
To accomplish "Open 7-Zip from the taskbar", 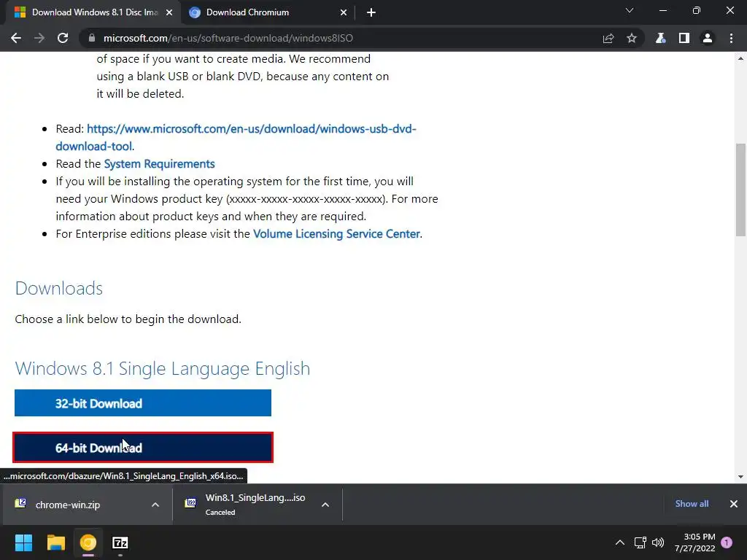I will pos(120,542).
